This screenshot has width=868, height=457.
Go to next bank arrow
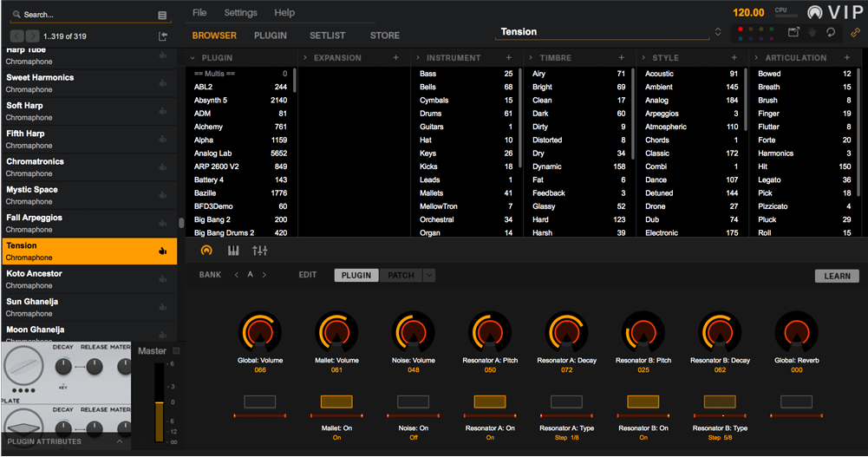[x=264, y=275]
